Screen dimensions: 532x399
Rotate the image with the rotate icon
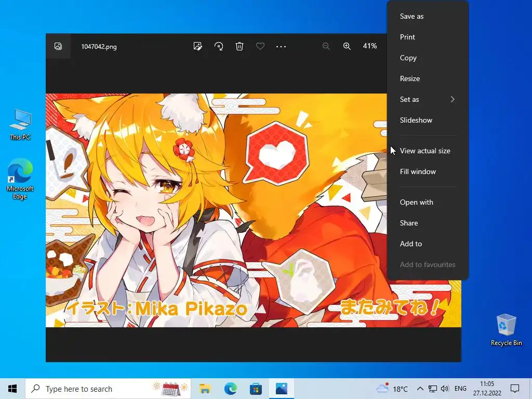[219, 46]
